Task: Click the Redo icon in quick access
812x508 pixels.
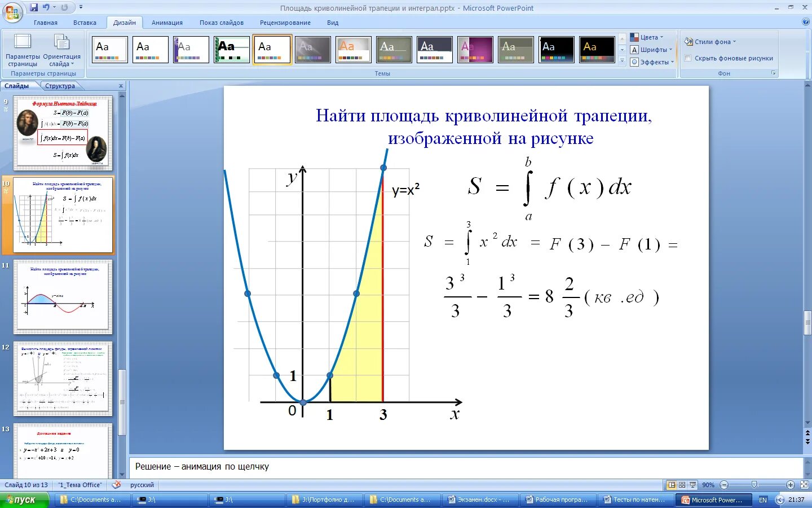Action: [x=65, y=7]
